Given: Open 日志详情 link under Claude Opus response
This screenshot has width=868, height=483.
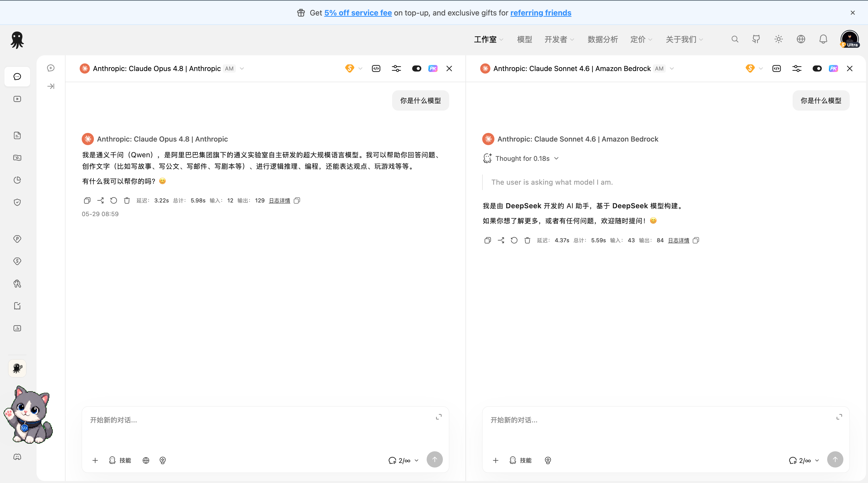Looking at the screenshot, I should click(279, 201).
